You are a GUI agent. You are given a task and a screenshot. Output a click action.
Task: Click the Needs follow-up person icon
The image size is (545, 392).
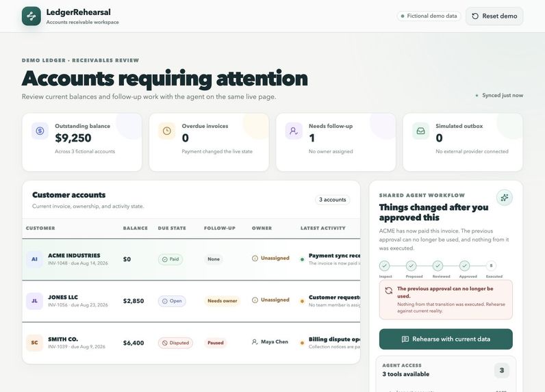[294, 131]
